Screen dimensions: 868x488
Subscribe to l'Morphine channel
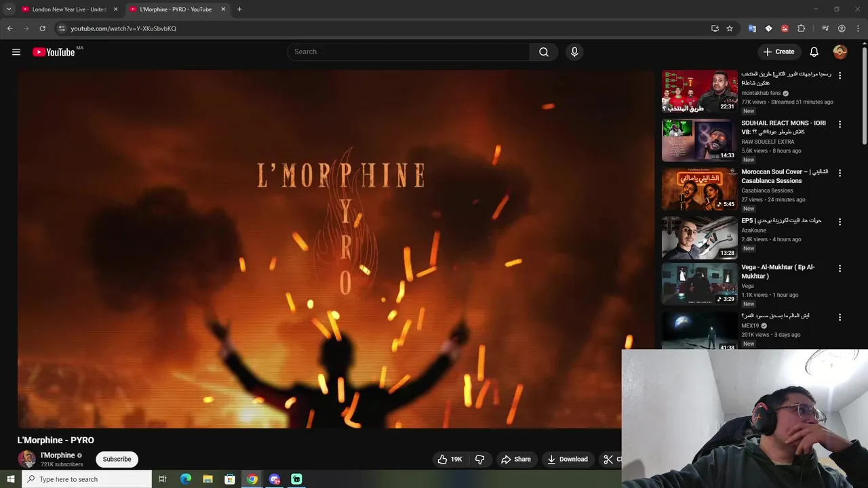click(117, 460)
